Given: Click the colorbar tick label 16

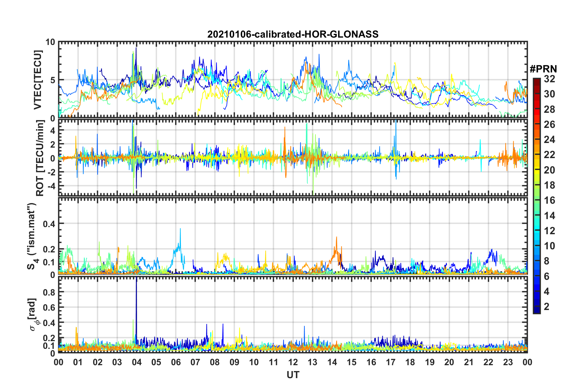Looking at the screenshot, I should [549, 200].
